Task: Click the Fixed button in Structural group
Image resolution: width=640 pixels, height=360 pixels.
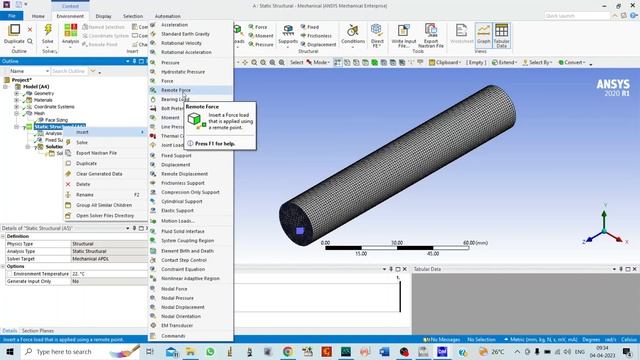Action: tap(310, 27)
